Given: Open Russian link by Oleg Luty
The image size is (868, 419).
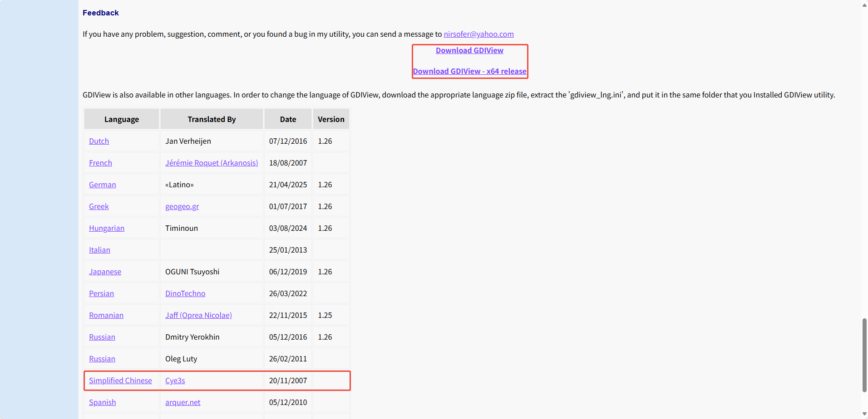Looking at the screenshot, I should [x=102, y=359].
